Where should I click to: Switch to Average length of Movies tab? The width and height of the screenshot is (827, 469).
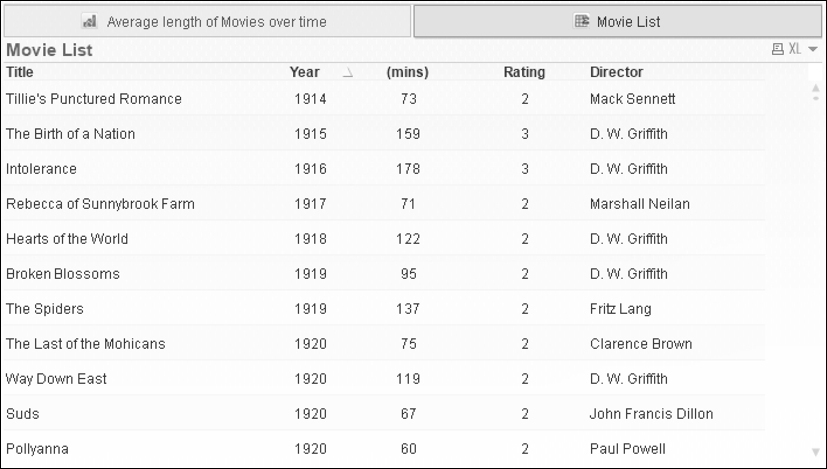pyautogui.click(x=207, y=22)
